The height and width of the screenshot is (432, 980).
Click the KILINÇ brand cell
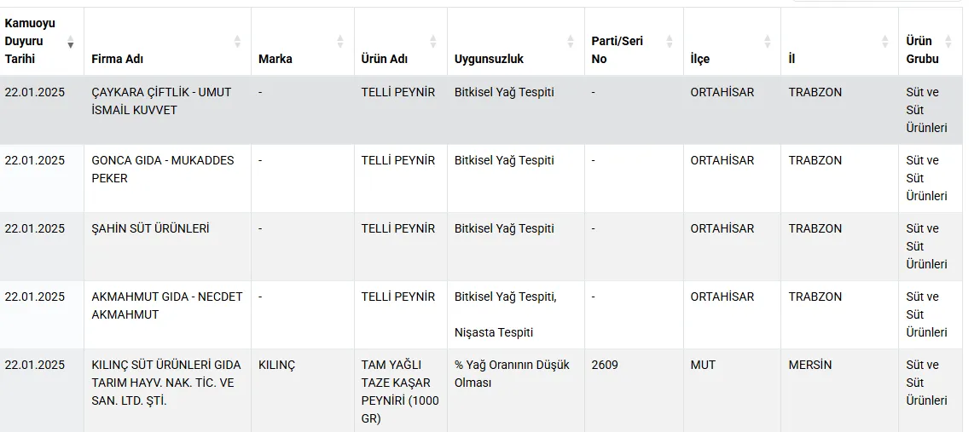click(x=276, y=365)
